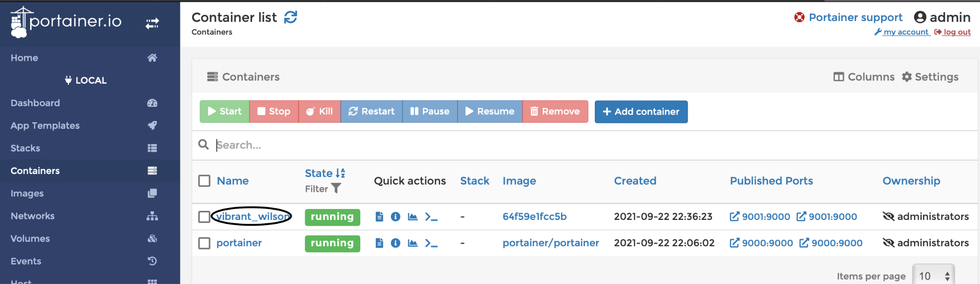
Task: Click the refresh icon beside Container list
Action: [290, 17]
